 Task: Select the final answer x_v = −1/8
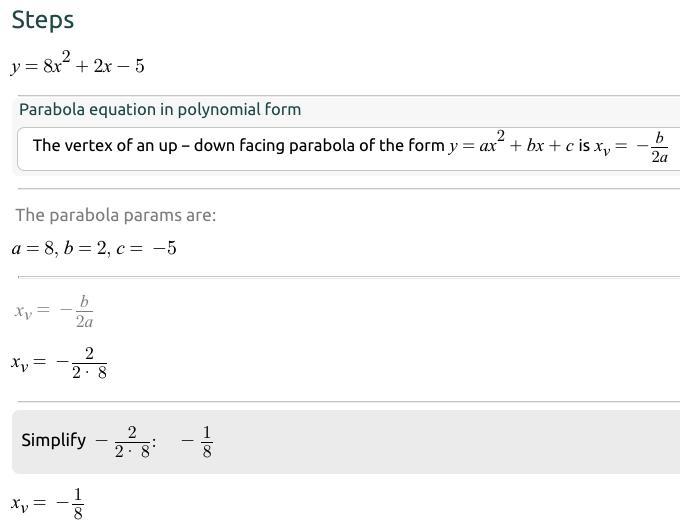click(47, 504)
